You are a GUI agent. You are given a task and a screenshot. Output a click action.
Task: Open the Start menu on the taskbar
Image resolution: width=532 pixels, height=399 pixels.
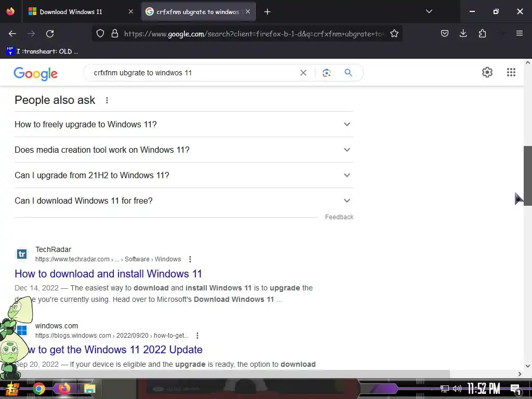[x=12, y=389]
